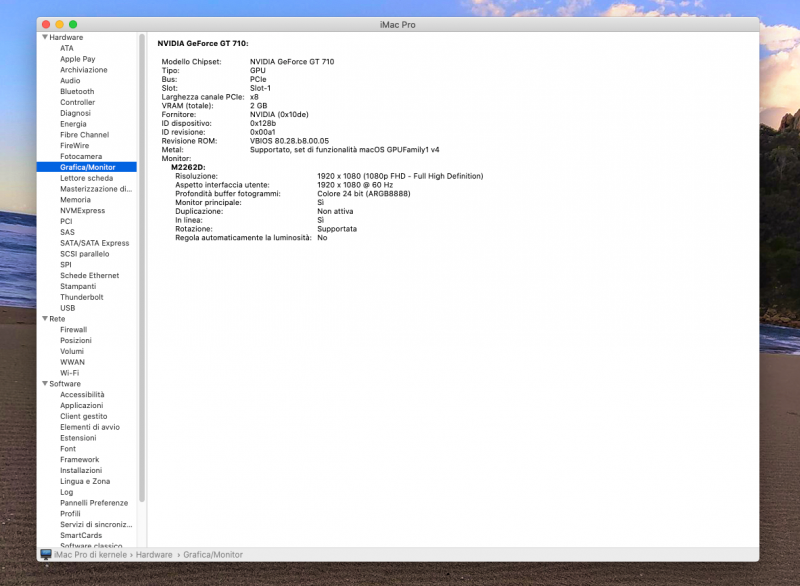Select Log in the sidebar
Viewport: 800px width, 586px height.
point(67,492)
